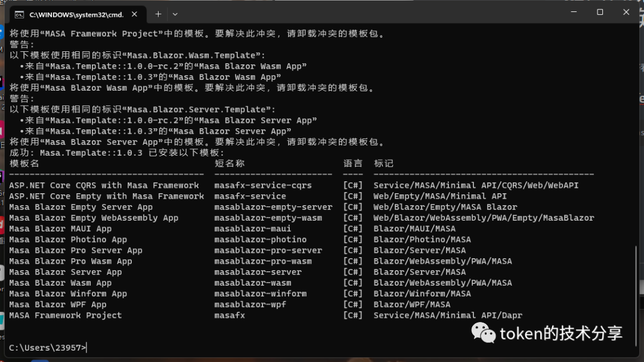Click template name Masa Blazor Empty Server App

coord(81,207)
